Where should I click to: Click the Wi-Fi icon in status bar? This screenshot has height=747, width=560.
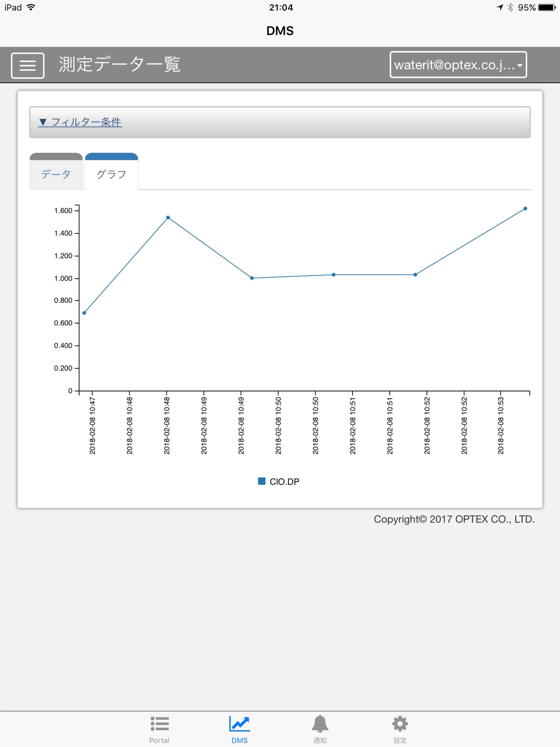click(x=31, y=7)
